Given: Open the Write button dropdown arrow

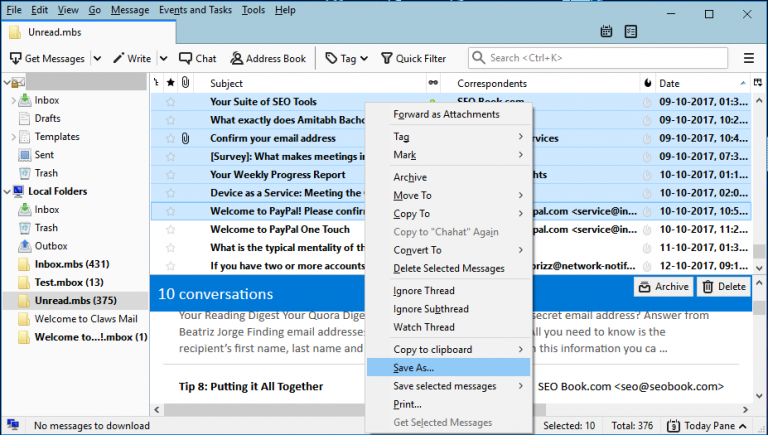Looking at the screenshot, I should click(x=160, y=59).
